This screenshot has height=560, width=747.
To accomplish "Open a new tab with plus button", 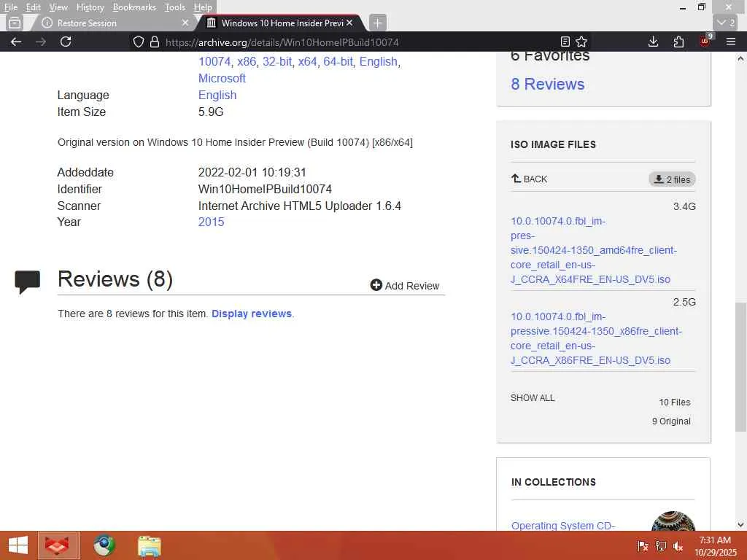I will pyautogui.click(x=377, y=23).
